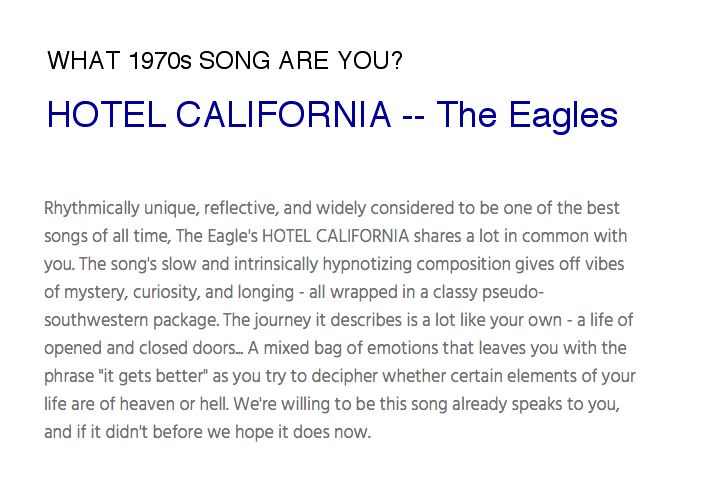
Task: Click the final words 'it does now.'
Action: [324, 432]
